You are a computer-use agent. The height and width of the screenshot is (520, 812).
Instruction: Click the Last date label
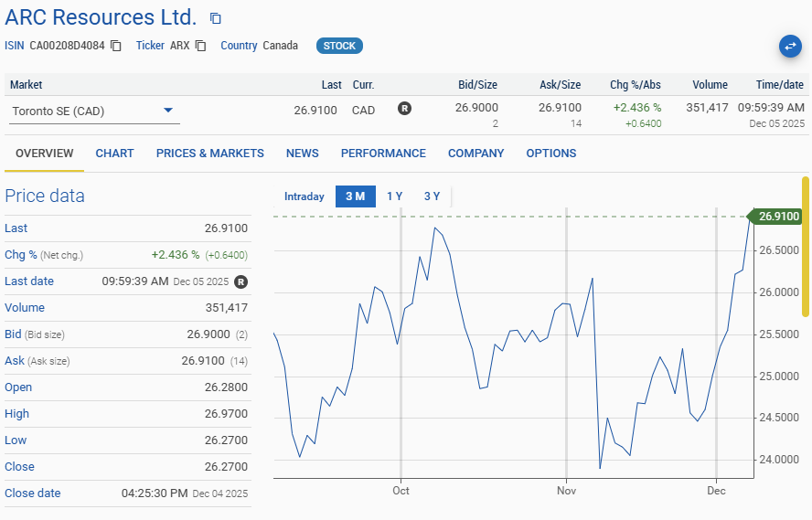tap(29, 281)
